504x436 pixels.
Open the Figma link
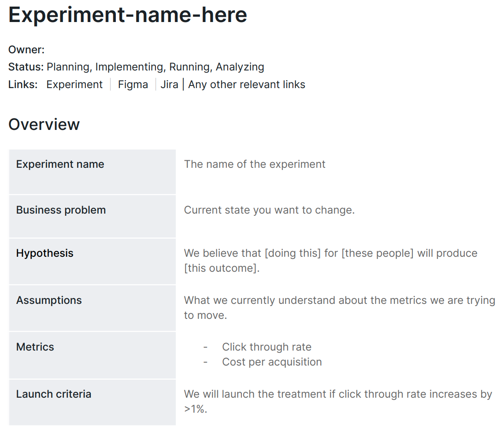(x=133, y=85)
